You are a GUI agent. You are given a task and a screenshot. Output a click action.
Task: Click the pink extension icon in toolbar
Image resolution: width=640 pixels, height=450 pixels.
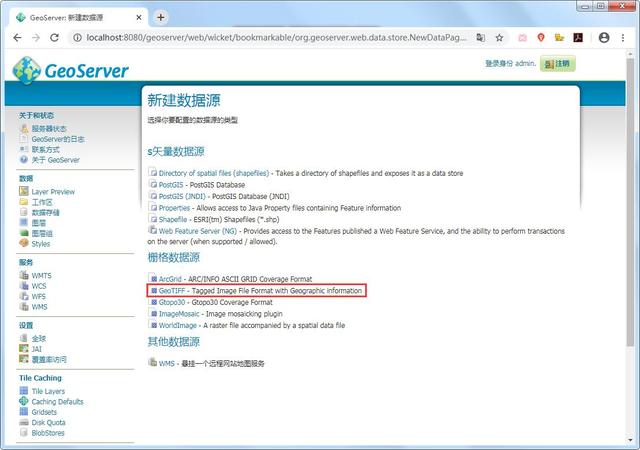tap(522, 38)
